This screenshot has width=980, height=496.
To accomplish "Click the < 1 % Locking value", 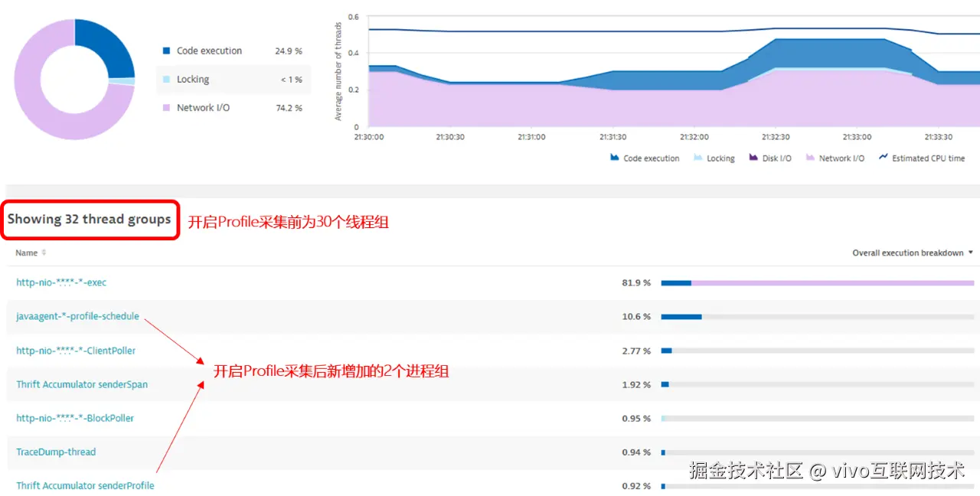I will pos(291,79).
